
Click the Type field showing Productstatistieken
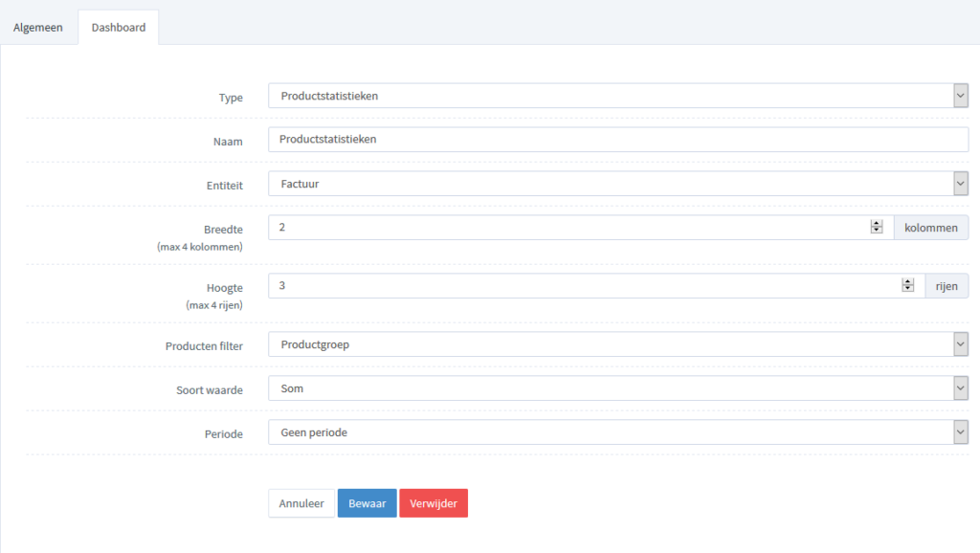click(x=574, y=95)
